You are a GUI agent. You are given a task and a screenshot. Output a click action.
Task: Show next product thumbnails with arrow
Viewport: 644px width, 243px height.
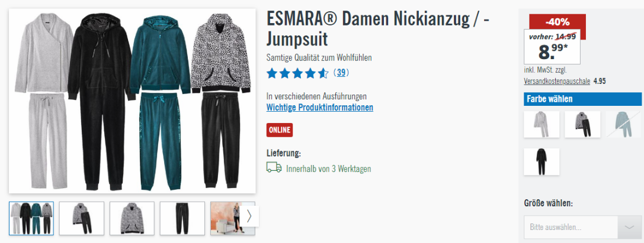(x=249, y=216)
